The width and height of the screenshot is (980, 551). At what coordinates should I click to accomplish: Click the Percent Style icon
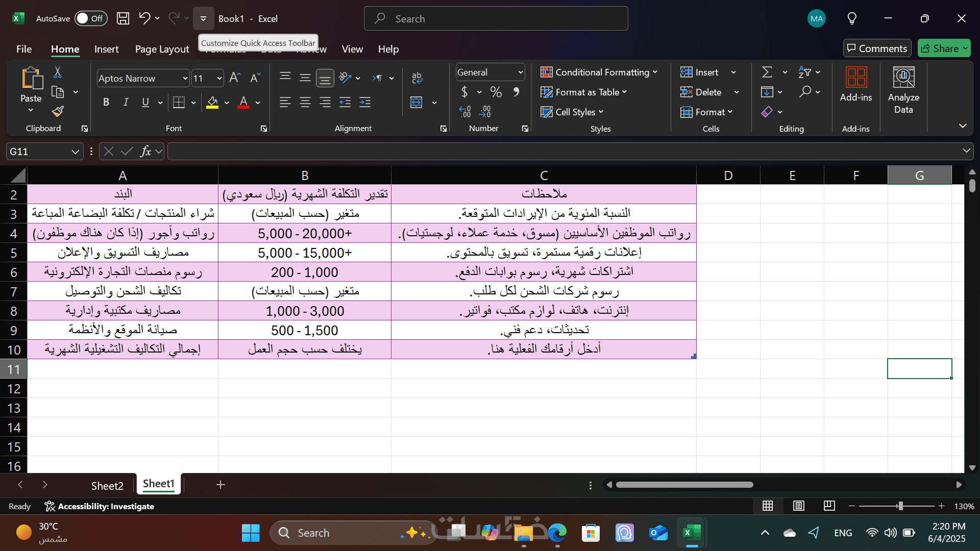496,92
